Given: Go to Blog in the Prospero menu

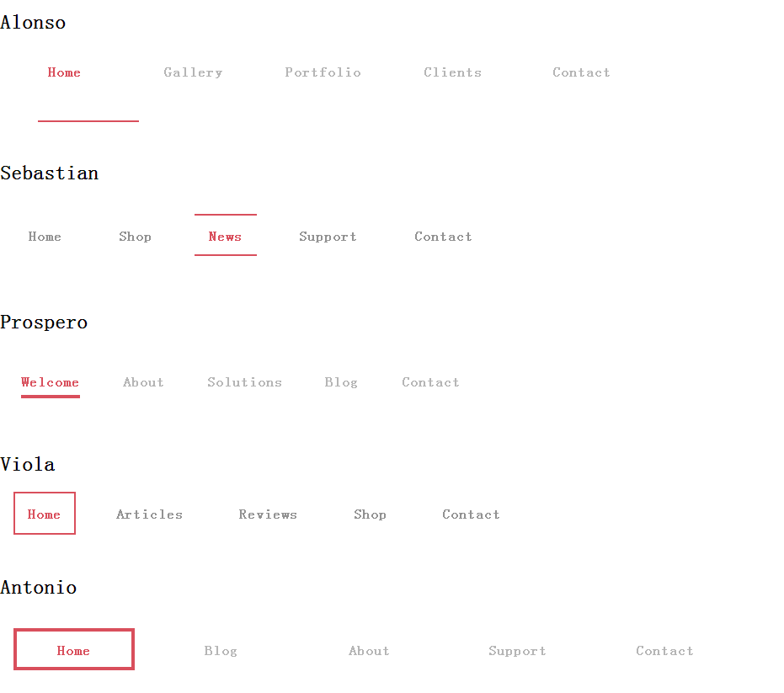Looking at the screenshot, I should pos(341,382).
